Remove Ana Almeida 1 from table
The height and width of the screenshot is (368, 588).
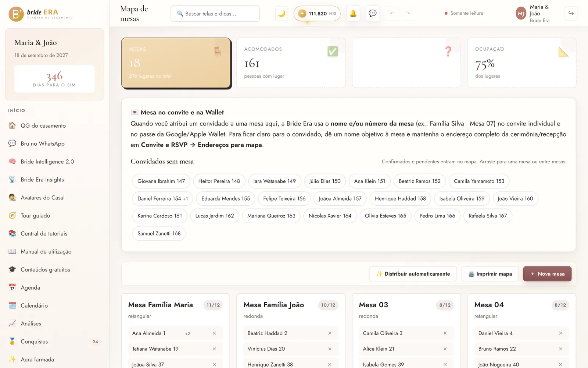click(214, 333)
